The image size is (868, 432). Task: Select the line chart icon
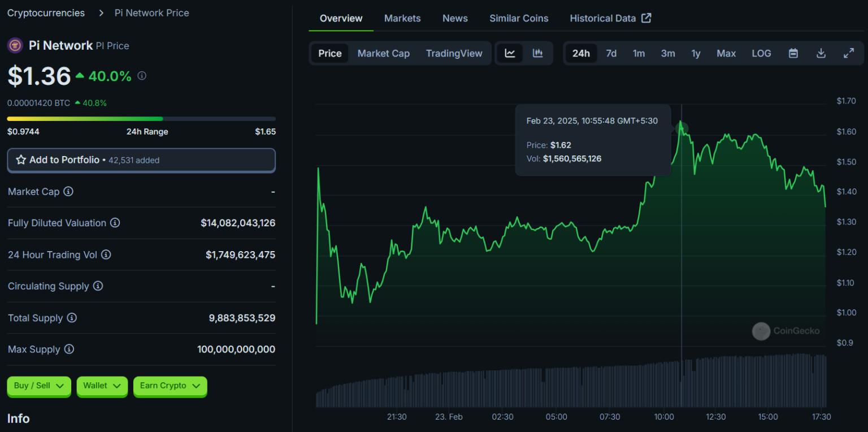pos(510,53)
